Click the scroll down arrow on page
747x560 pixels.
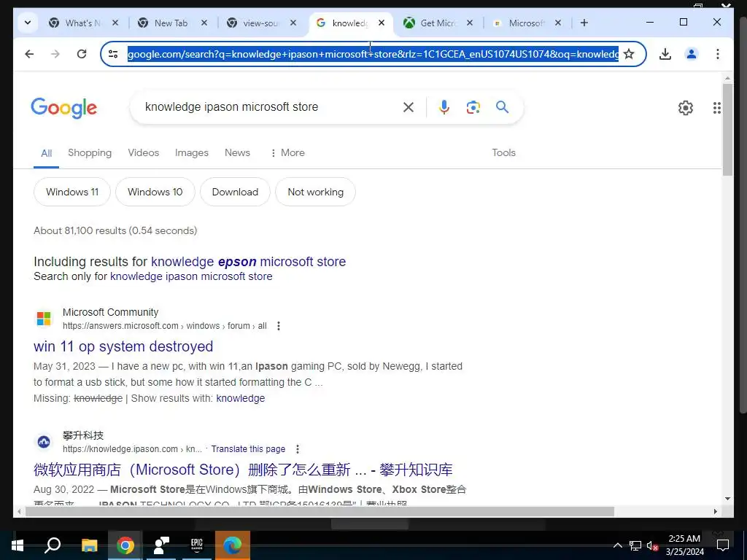tap(727, 499)
